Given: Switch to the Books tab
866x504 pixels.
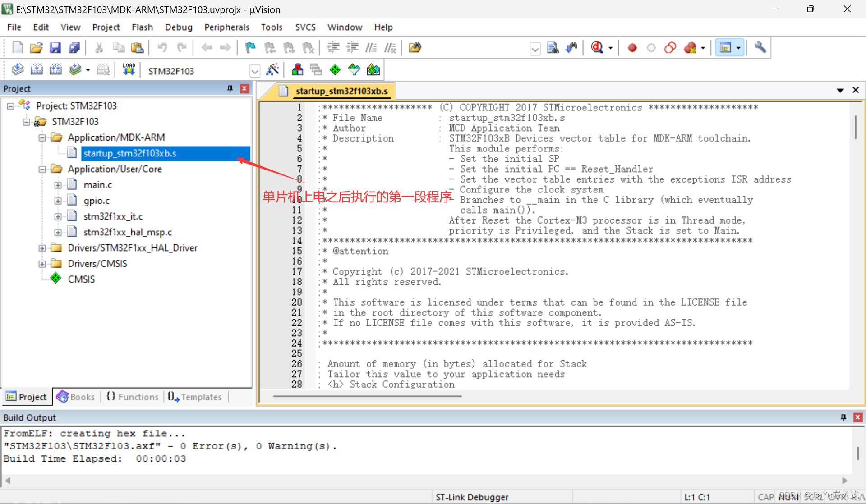Looking at the screenshot, I should pyautogui.click(x=77, y=397).
